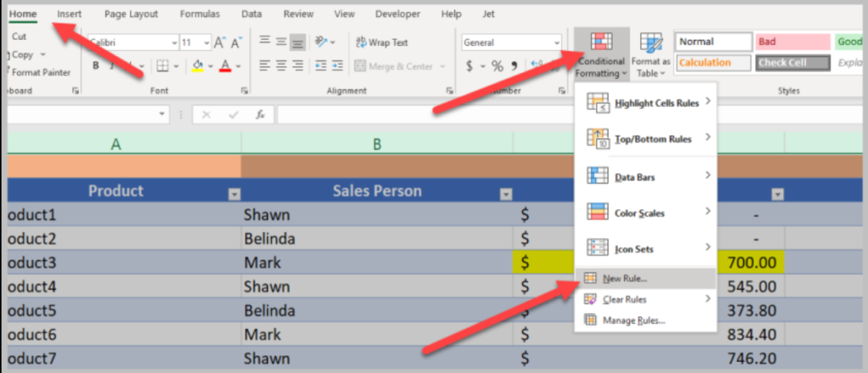
Task: Open the Sales Person filter dropdown
Action: (x=506, y=194)
